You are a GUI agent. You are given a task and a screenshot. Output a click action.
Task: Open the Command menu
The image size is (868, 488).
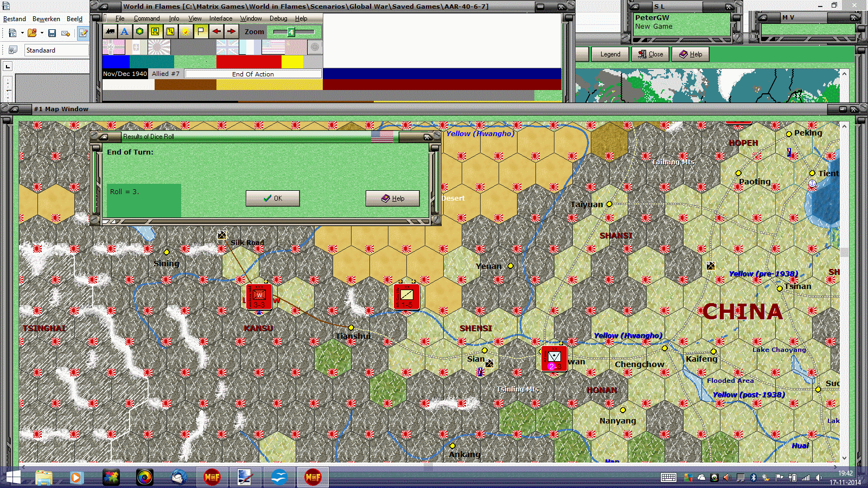[146, 18]
